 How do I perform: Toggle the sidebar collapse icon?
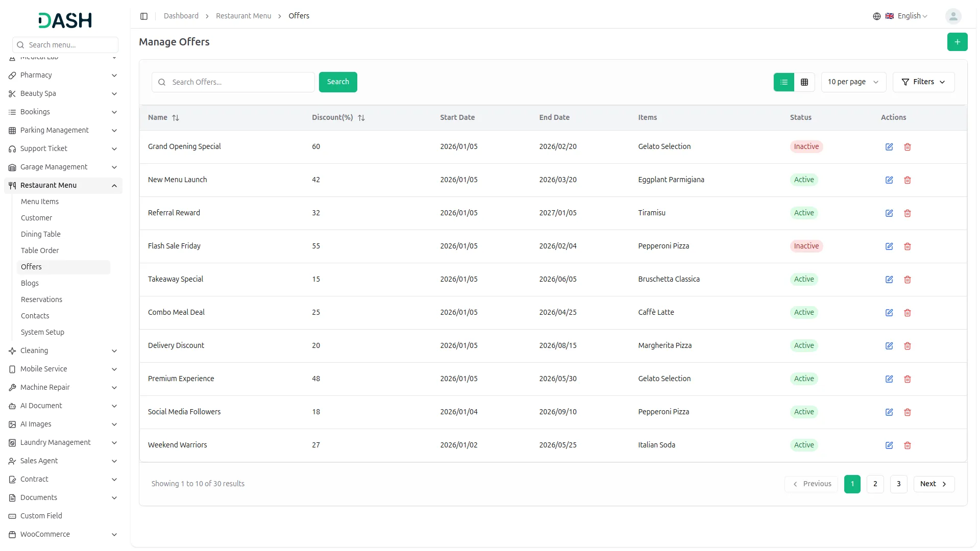[x=144, y=16]
